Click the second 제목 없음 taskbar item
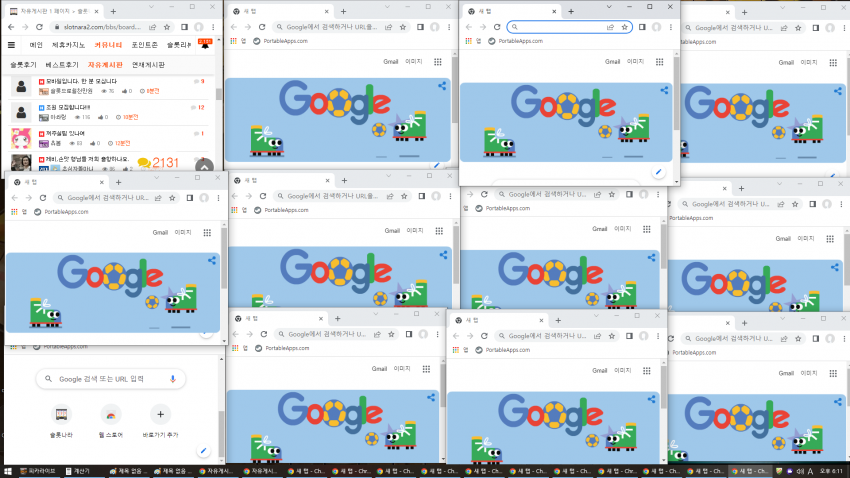The width and height of the screenshot is (850, 478). click(x=172, y=471)
